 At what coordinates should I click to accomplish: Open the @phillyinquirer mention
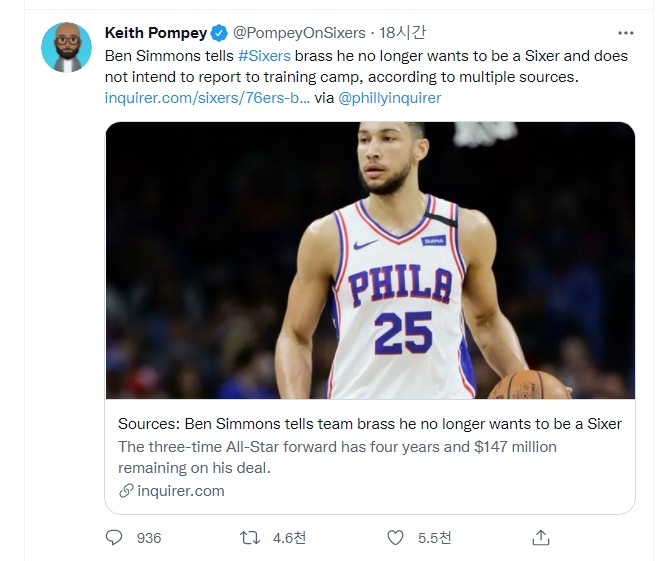(x=389, y=98)
